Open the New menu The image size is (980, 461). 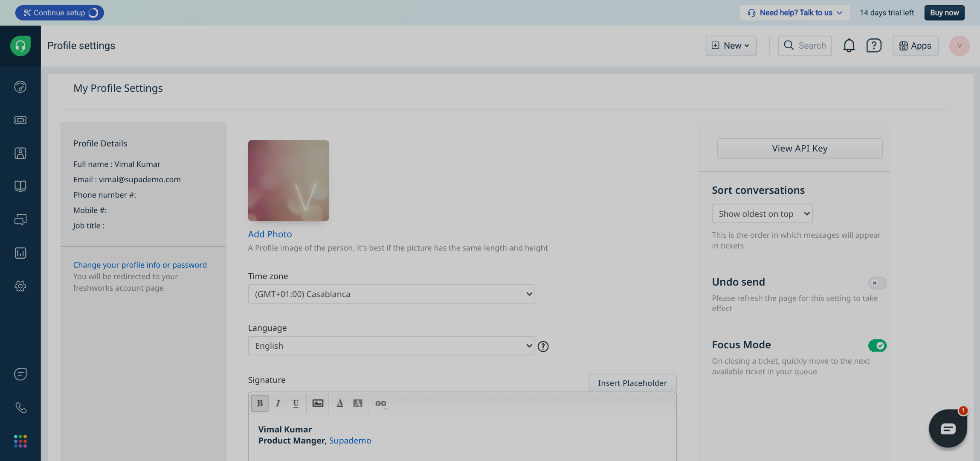pos(731,46)
